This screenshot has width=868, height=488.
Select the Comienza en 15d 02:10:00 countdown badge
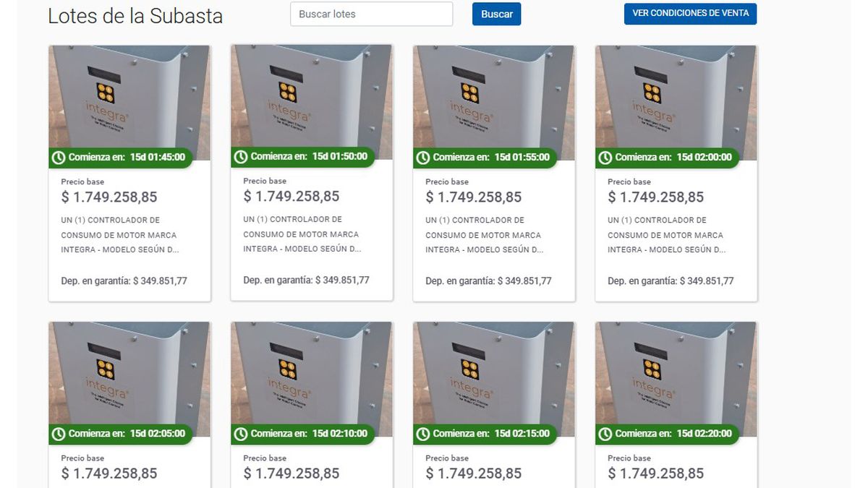[304, 434]
